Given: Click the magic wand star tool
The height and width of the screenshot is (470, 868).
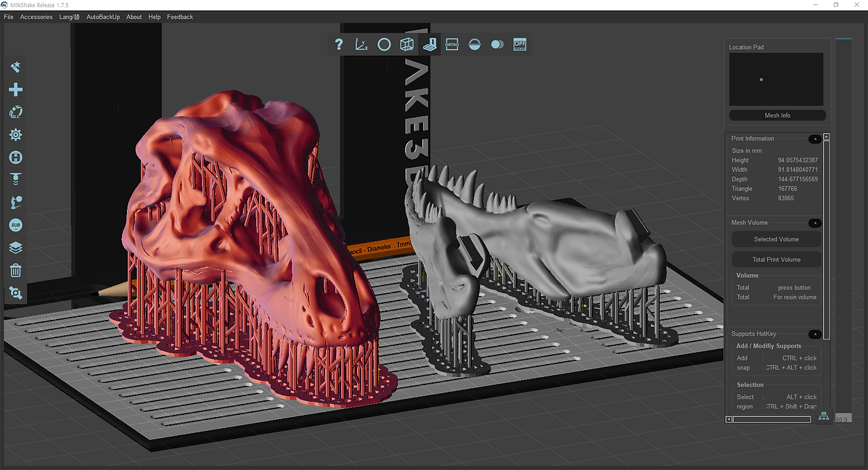Looking at the screenshot, I should tap(15, 67).
